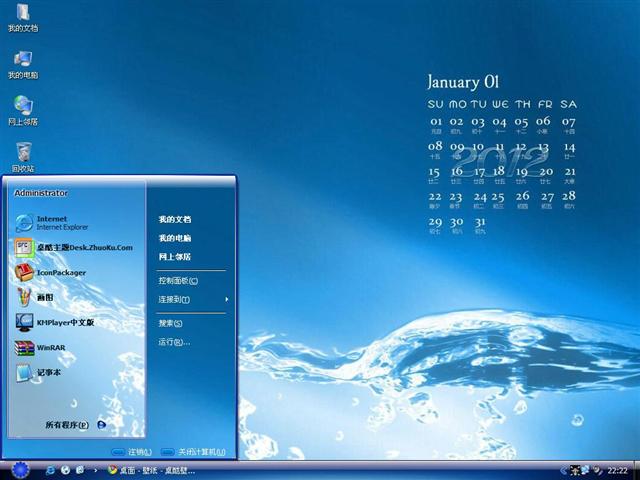Image resolution: width=640 pixels, height=480 pixels.
Task: Click the third quick launch icon
Action: tap(80, 470)
